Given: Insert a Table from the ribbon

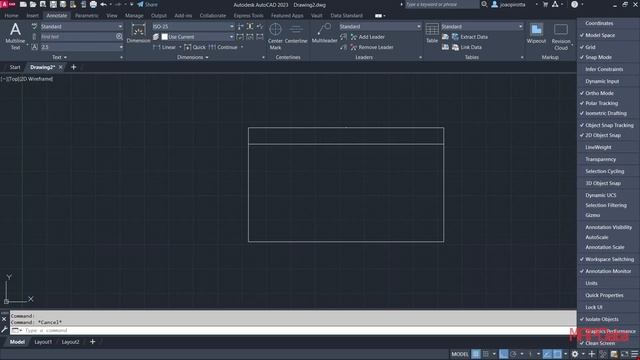Looking at the screenshot, I should point(432,33).
